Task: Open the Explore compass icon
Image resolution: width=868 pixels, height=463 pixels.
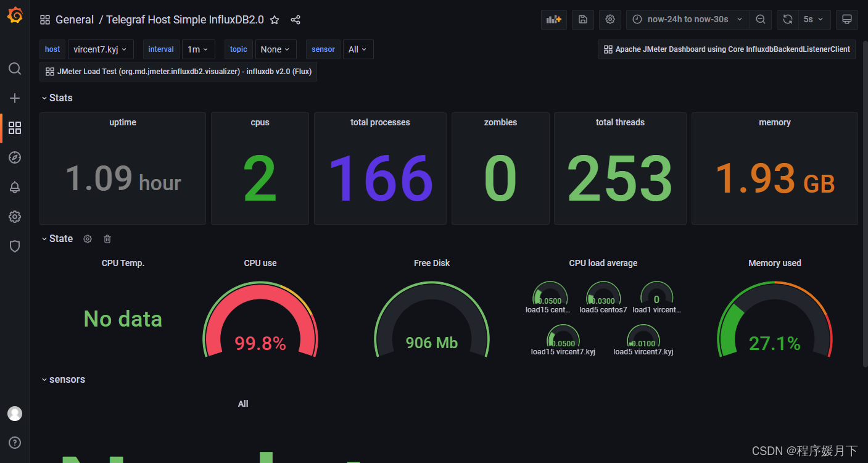Action: [15, 157]
